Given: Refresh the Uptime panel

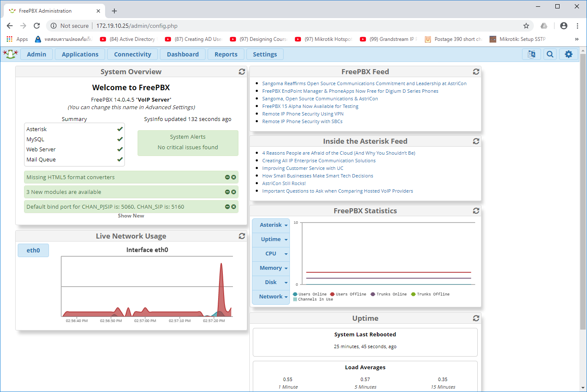Looking at the screenshot, I should tap(476, 318).
